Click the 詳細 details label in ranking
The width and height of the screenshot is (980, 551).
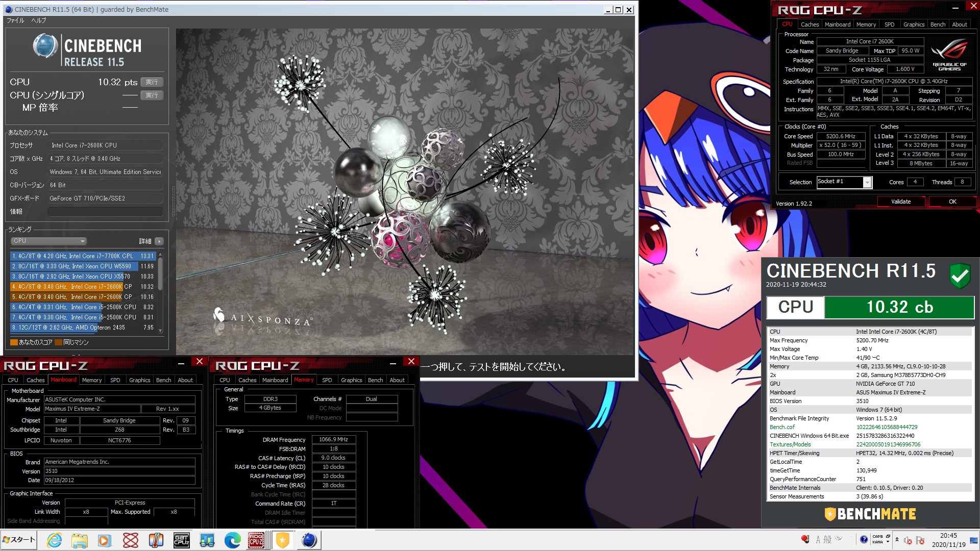pyautogui.click(x=145, y=241)
